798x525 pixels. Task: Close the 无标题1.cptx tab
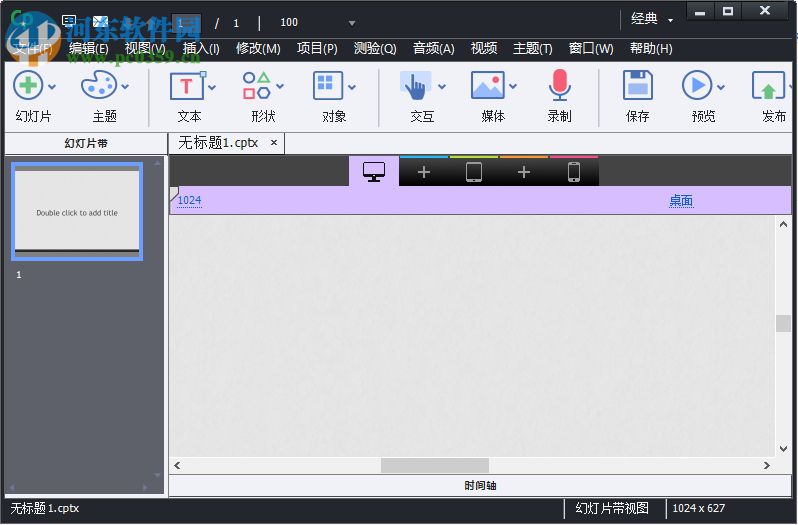(274, 143)
